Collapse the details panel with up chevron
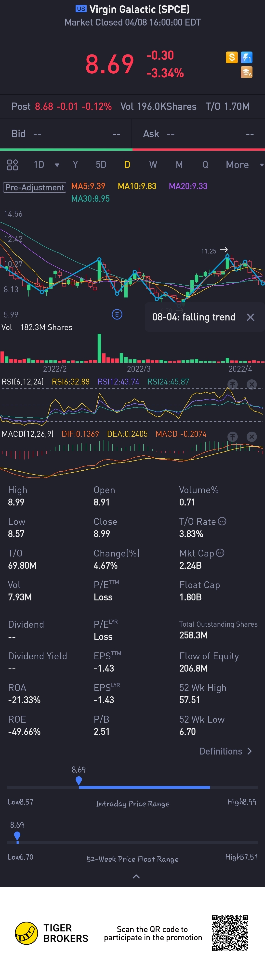The height and width of the screenshot is (980, 265). tap(136, 876)
